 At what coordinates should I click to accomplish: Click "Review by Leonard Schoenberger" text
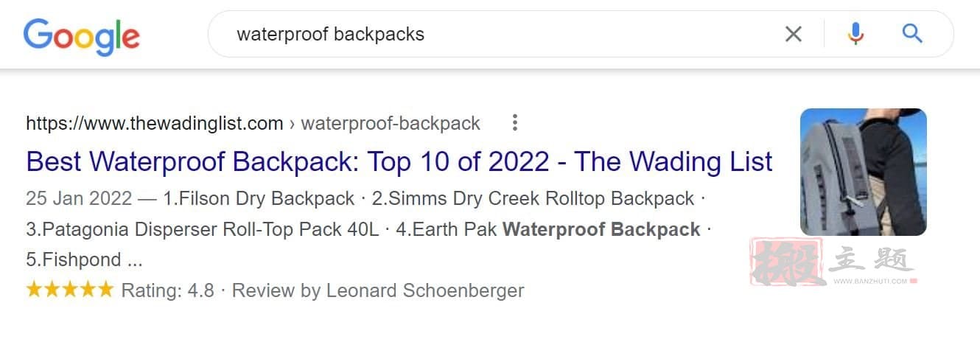[x=378, y=290]
